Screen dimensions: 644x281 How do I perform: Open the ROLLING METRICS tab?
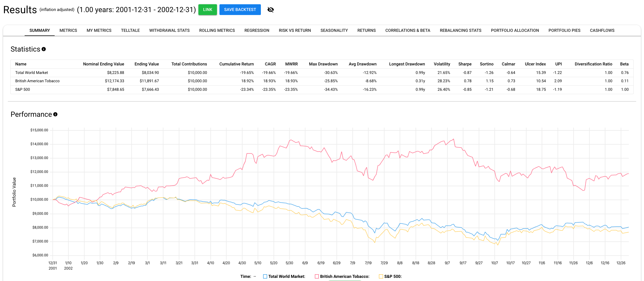click(x=217, y=30)
